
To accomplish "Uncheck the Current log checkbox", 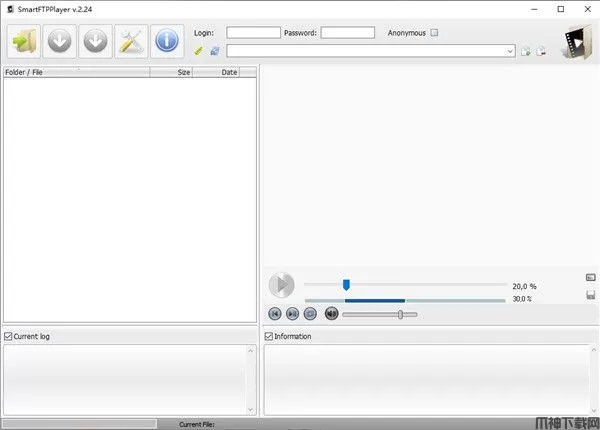I will [9, 336].
